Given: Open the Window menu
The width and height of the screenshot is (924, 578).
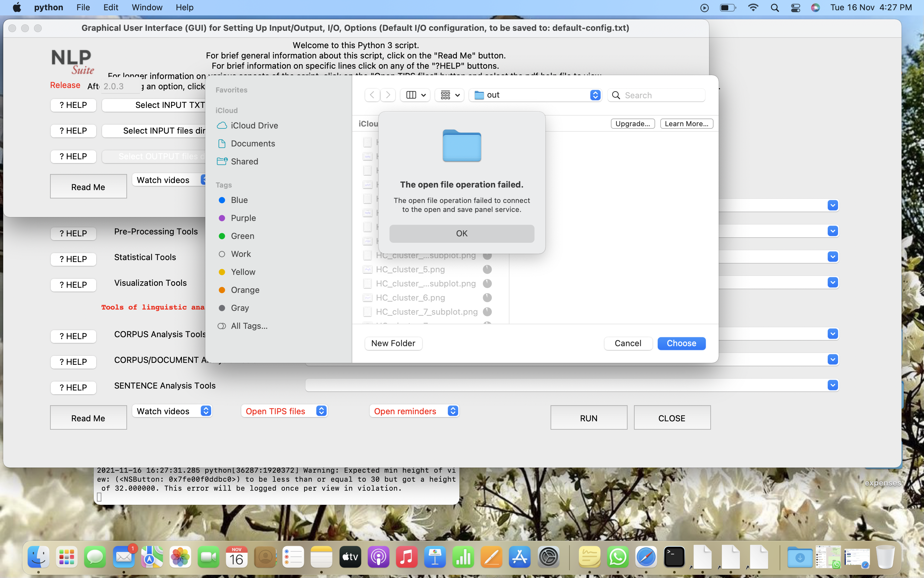Looking at the screenshot, I should [x=147, y=7].
